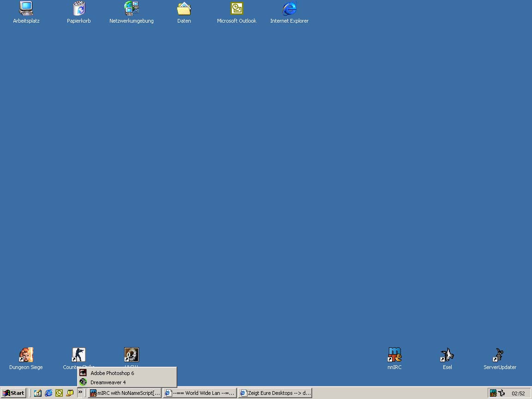Image resolution: width=532 pixels, height=399 pixels.
Task: Select the Papierkorb recycle bin icon
Action: point(79,9)
